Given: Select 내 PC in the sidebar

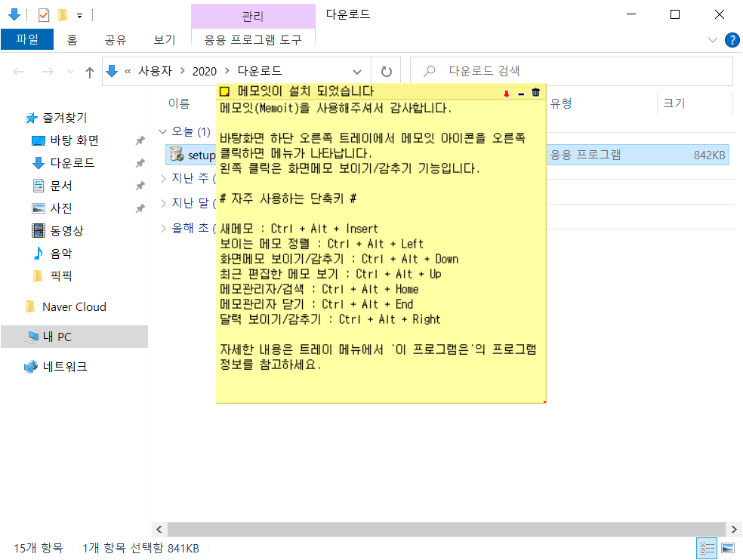Looking at the screenshot, I should pos(75,337).
